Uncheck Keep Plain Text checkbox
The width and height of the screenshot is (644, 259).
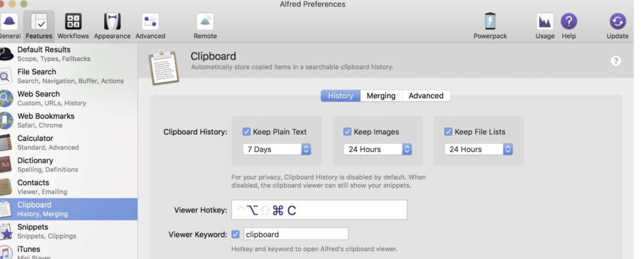(x=247, y=132)
